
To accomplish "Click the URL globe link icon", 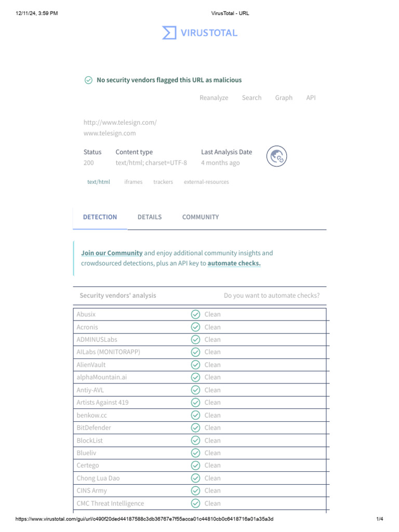I will (276, 156).
